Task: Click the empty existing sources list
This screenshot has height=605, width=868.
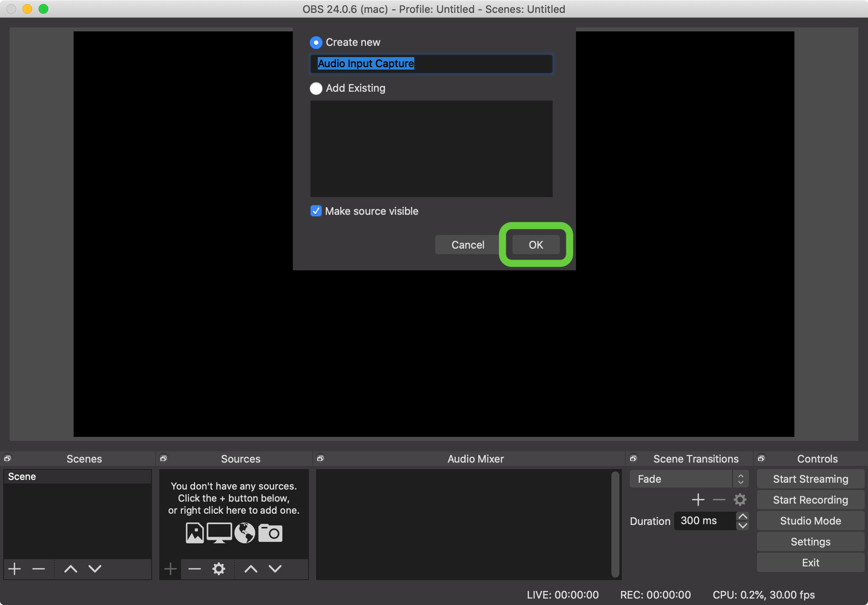Action: [431, 149]
